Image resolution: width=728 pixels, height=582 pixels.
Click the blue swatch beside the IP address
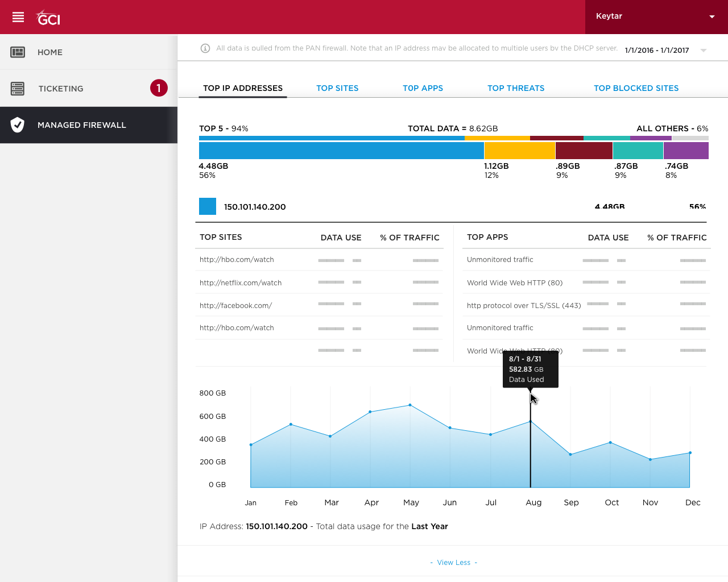(207, 206)
